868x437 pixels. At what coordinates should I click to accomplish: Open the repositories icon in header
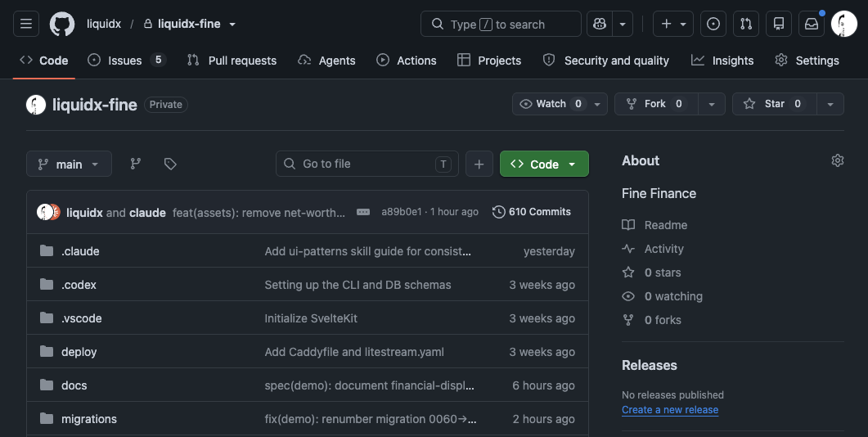tap(779, 24)
